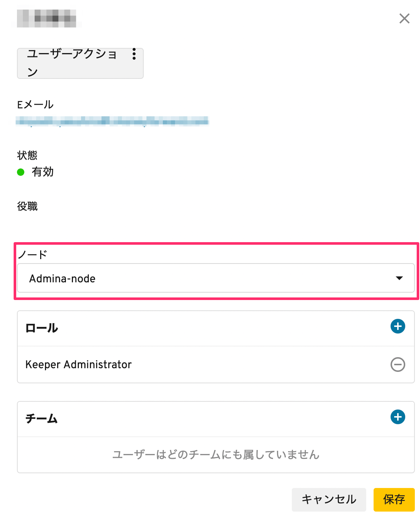Click the 保存 button
420x516 pixels.
point(394,499)
